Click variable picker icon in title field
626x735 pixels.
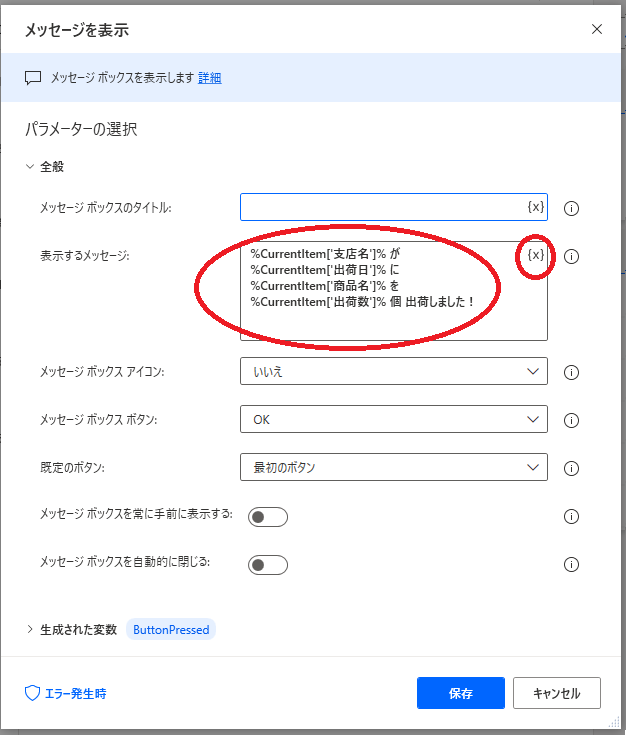(x=536, y=207)
